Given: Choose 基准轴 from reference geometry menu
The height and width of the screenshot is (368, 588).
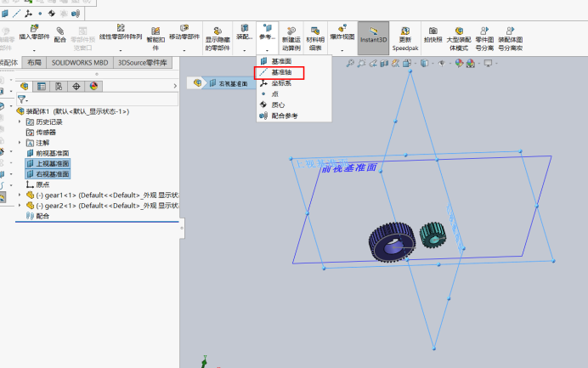Looking at the screenshot, I should (x=294, y=72).
